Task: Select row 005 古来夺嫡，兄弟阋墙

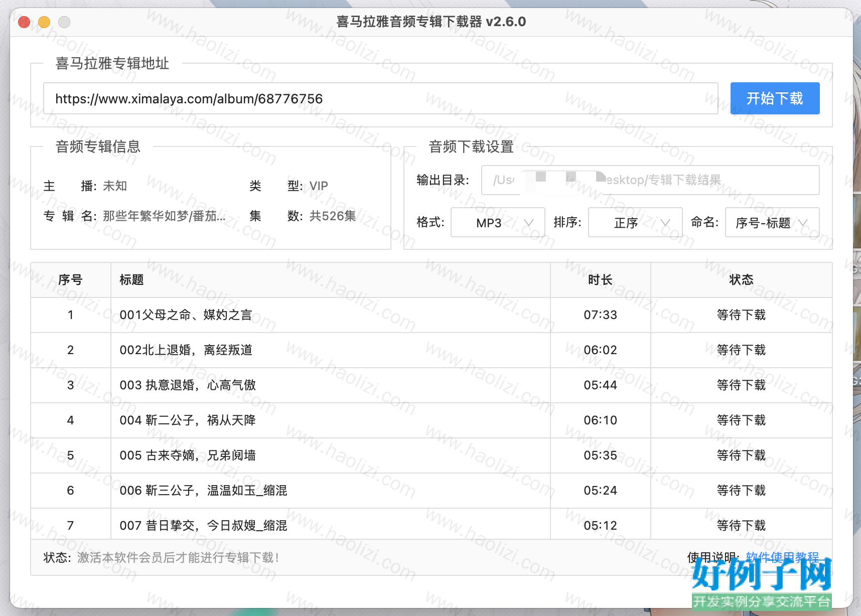Action: pyautogui.click(x=432, y=455)
